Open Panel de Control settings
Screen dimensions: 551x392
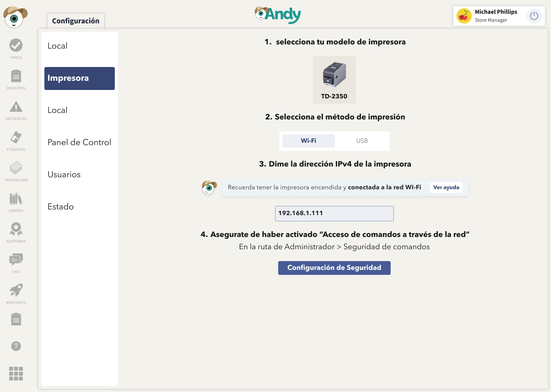[80, 142]
